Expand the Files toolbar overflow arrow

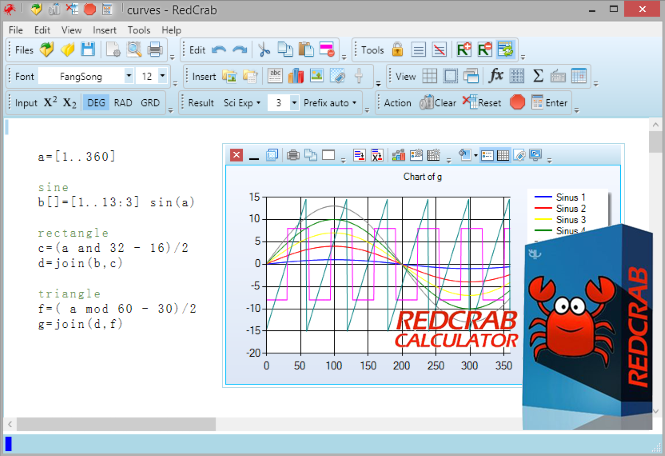(x=172, y=56)
